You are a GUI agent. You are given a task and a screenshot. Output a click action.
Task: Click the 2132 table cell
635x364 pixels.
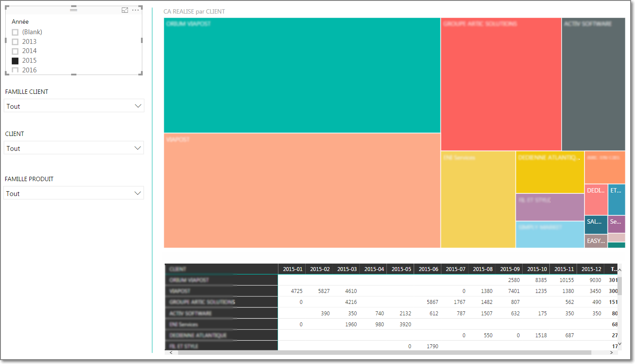point(405,313)
